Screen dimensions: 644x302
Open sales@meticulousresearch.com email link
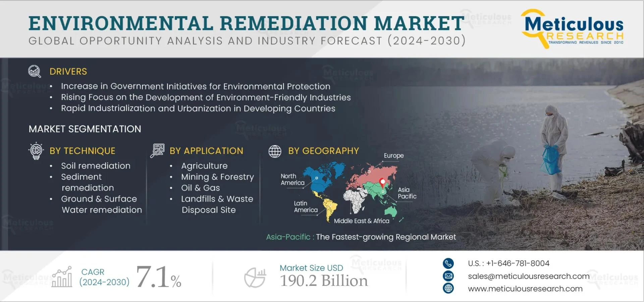pos(529,276)
